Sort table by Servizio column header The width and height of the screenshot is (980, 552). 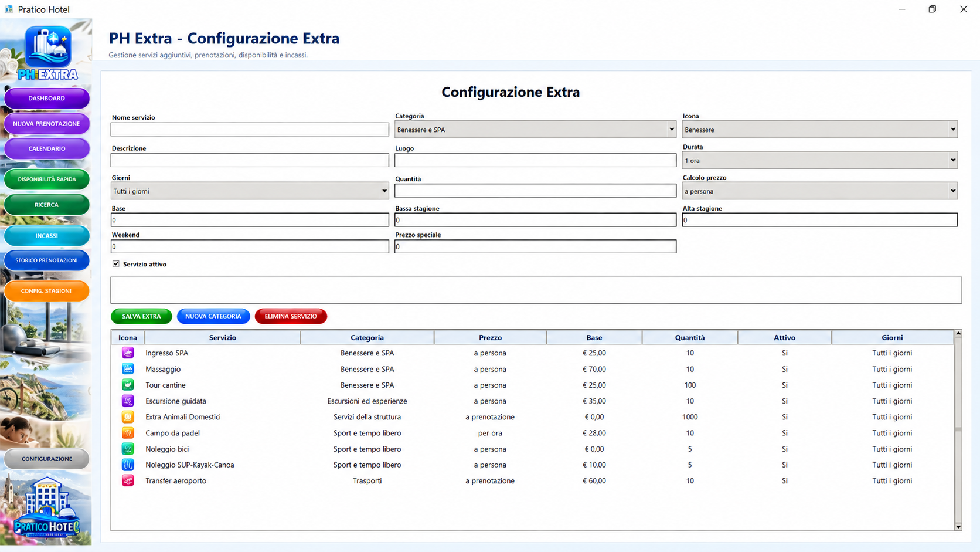click(223, 337)
